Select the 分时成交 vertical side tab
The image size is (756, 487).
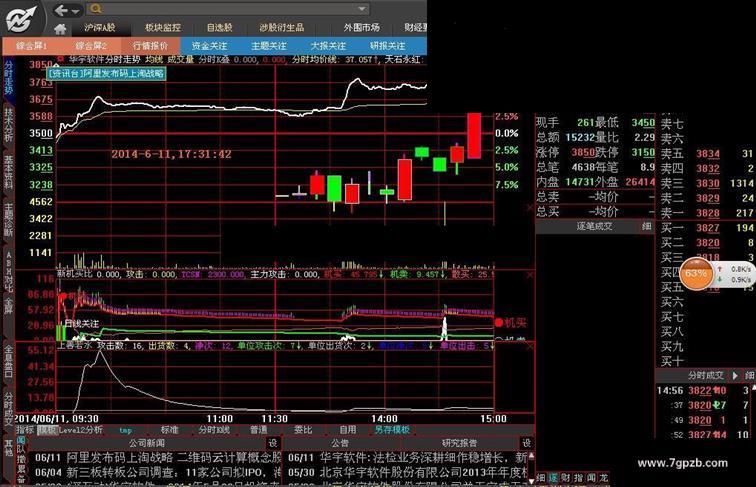click(9, 409)
